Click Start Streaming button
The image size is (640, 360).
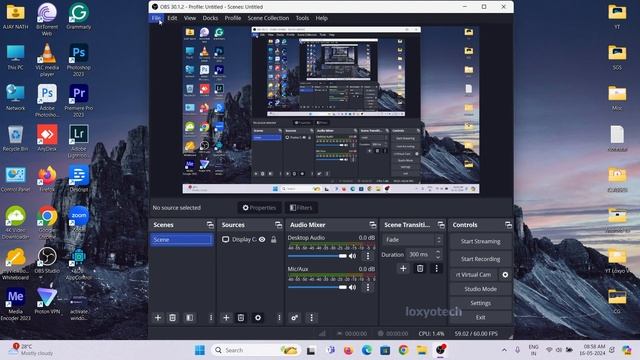coord(480,241)
